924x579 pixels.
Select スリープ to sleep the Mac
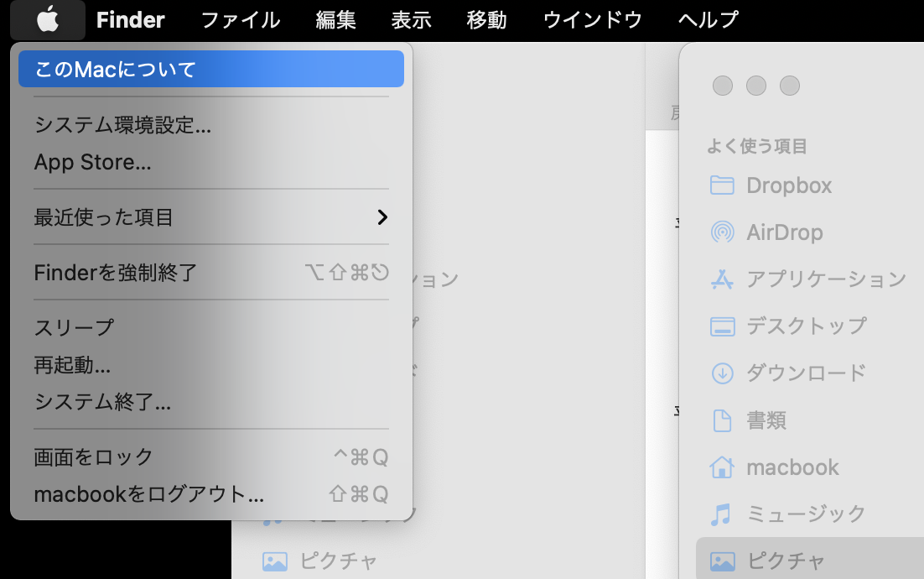(74, 327)
